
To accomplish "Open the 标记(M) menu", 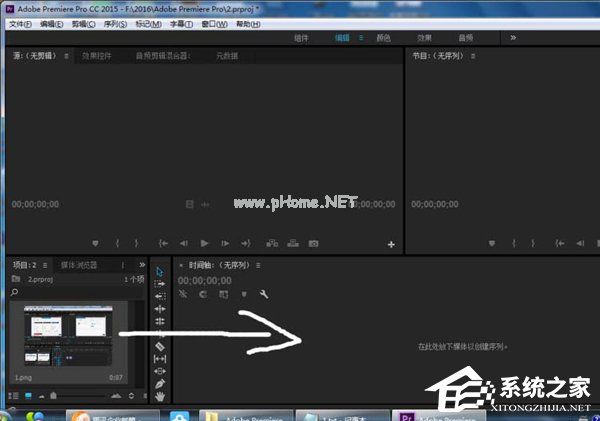I will [x=148, y=24].
